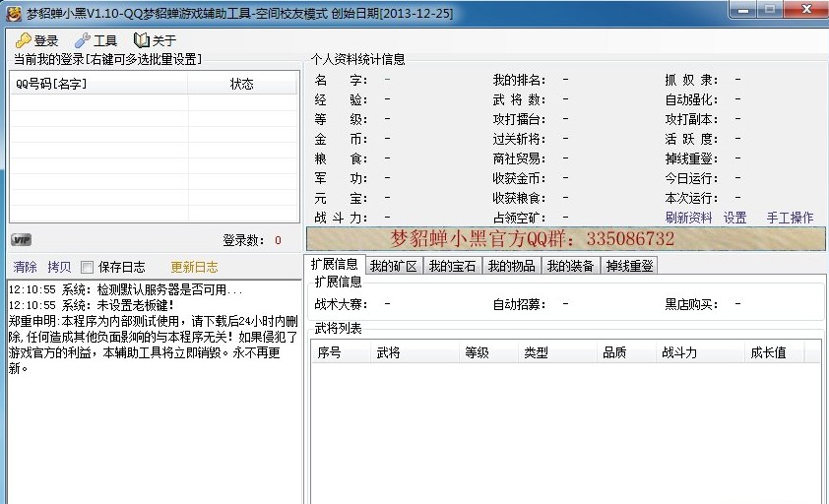The width and height of the screenshot is (829, 504).
Task: Click the book icon for About
Action: click(141, 40)
